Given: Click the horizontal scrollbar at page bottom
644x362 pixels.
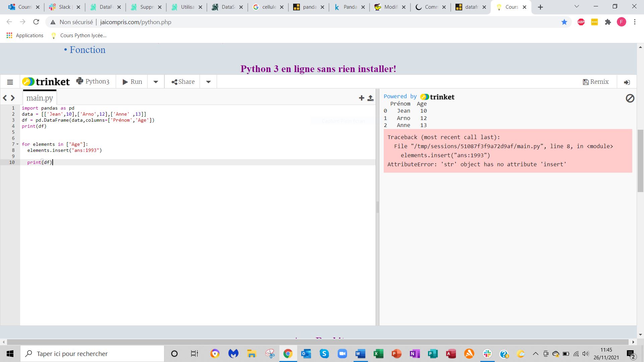Looking at the screenshot, I should click(x=318, y=342).
